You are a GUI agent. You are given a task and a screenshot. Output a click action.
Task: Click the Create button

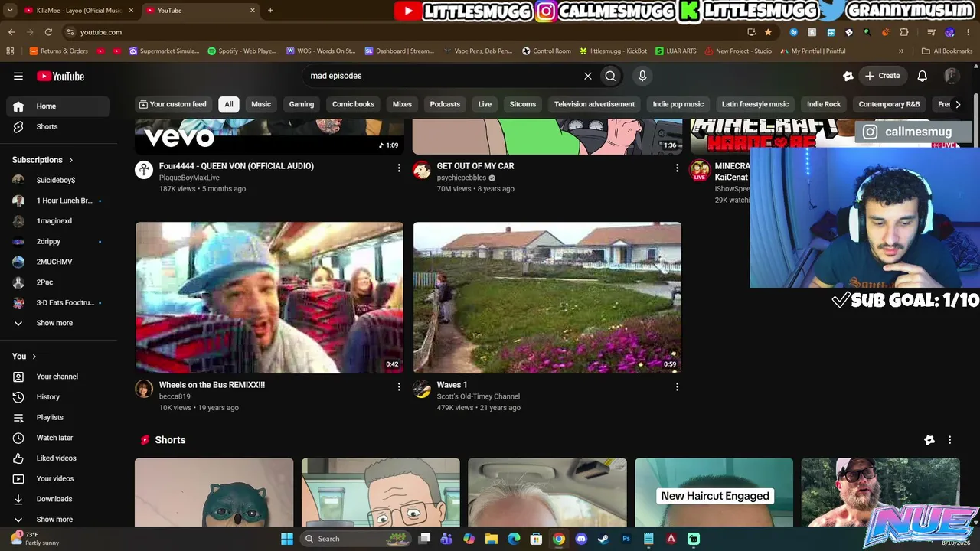click(882, 76)
